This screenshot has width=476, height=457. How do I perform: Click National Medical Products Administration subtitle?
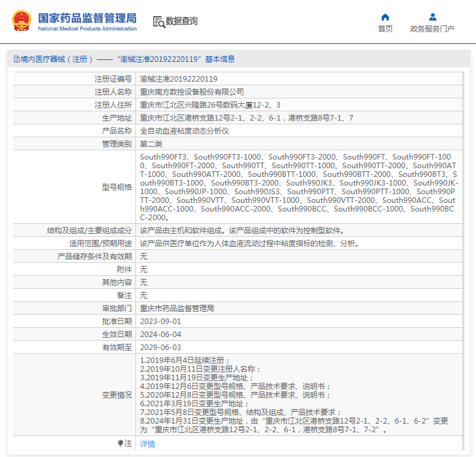coord(87,28)
